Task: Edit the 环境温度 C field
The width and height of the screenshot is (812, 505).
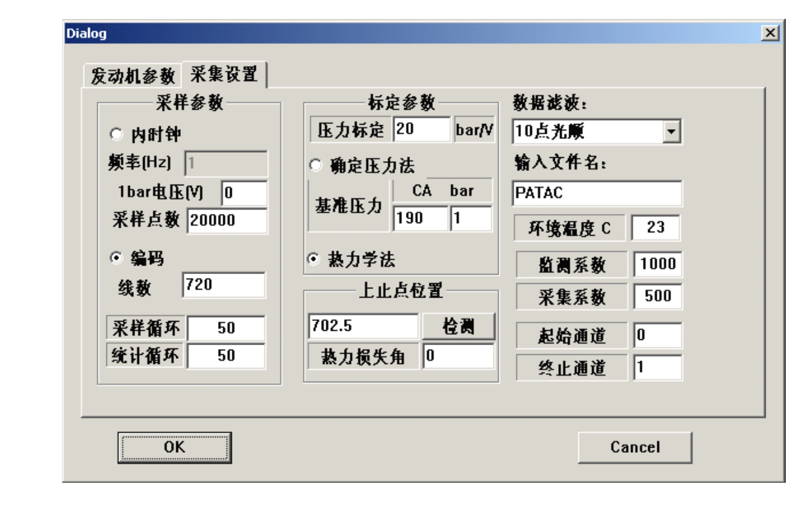Action: tap(656, 229)
